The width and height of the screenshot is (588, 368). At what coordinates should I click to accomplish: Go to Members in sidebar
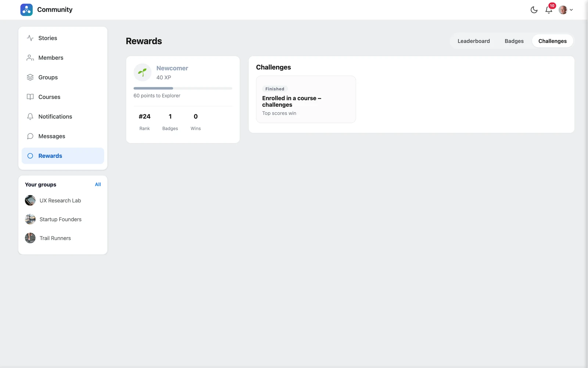63,58
